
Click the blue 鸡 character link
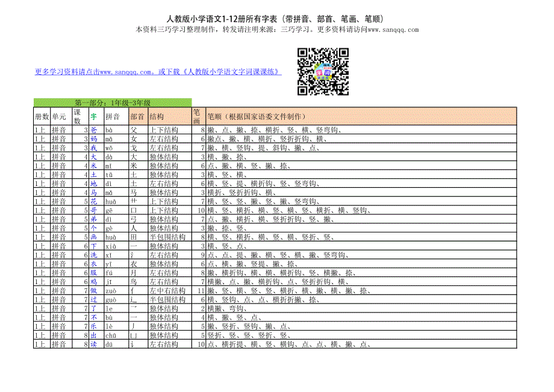coord(93,282)
